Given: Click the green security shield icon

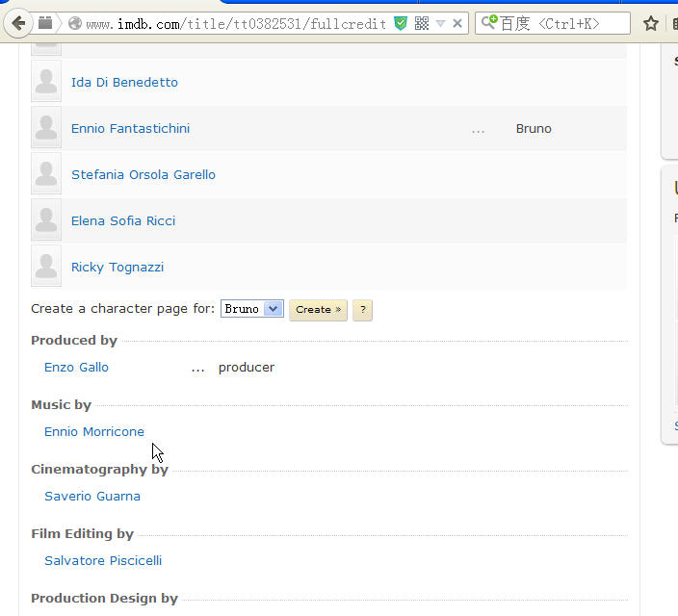Looking at the screenshot, I should point(401,23).
